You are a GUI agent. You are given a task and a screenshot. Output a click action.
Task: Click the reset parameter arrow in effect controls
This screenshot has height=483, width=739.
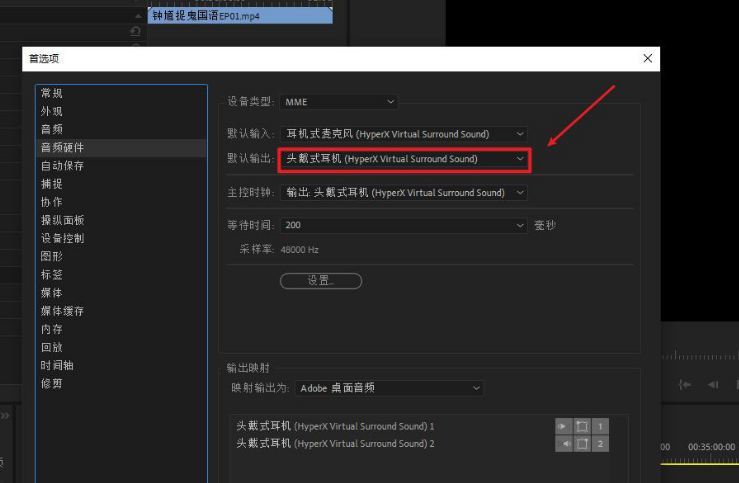coord(135,31)
